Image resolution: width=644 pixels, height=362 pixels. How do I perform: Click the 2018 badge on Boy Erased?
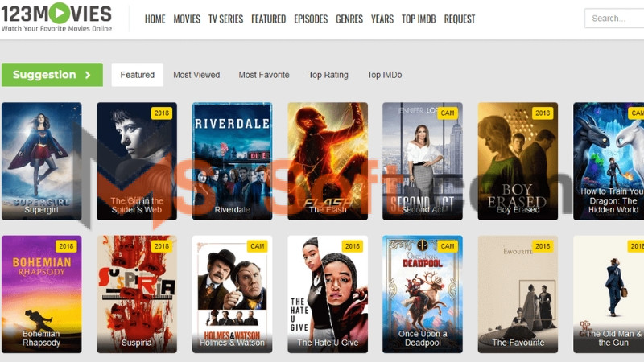(543, 113)
